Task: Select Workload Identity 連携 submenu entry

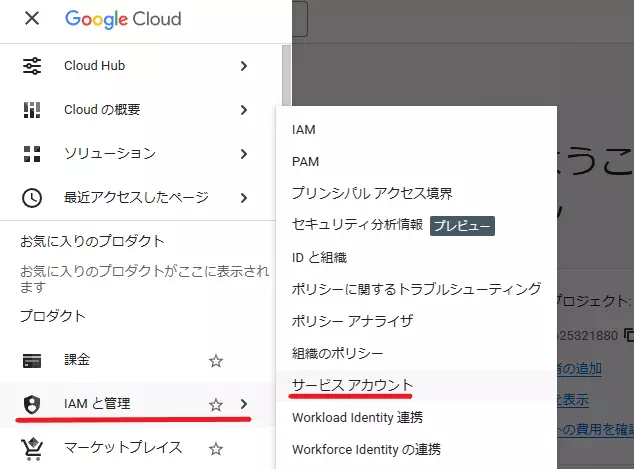Action: click(416, 417)
